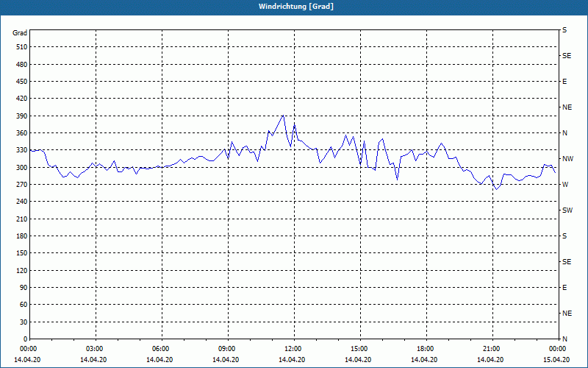Select the 60 y-axis value
This screenshot has height=368, width=588.
click(24, 305)
